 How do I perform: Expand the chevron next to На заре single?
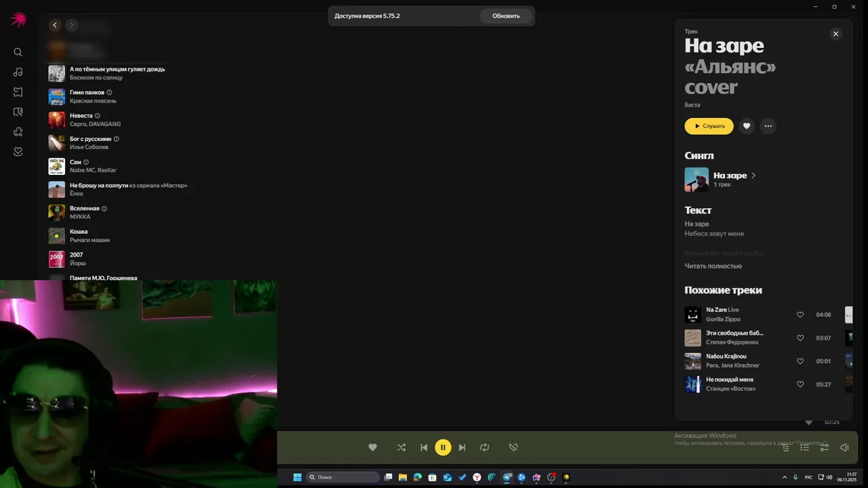pyautogui.click(x=753, y=176)
